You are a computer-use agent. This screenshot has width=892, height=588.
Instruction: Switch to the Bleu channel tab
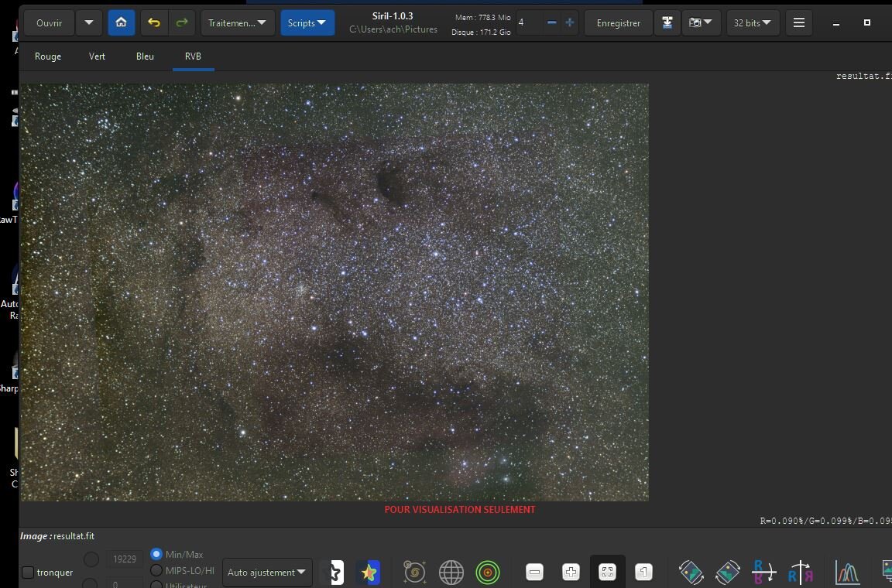(x=145, y=56)
